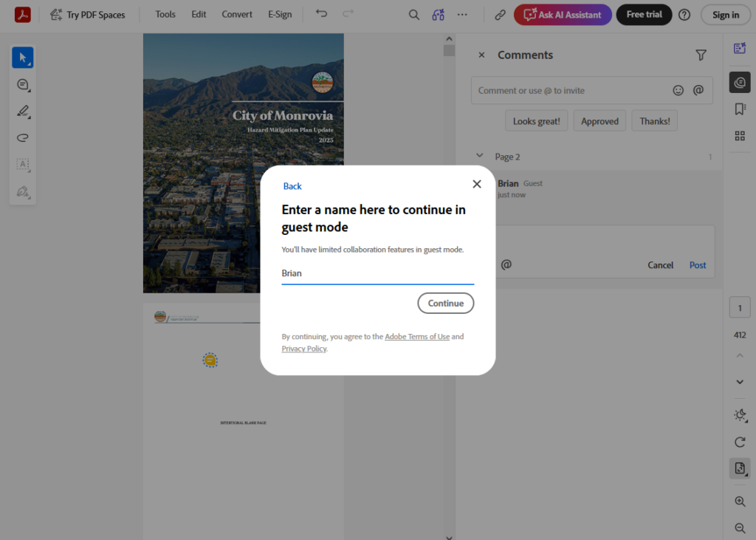Zoom in with the plus magnifier
The width and height of the screenshot is (756, 540).
click(x=740, y=501)
